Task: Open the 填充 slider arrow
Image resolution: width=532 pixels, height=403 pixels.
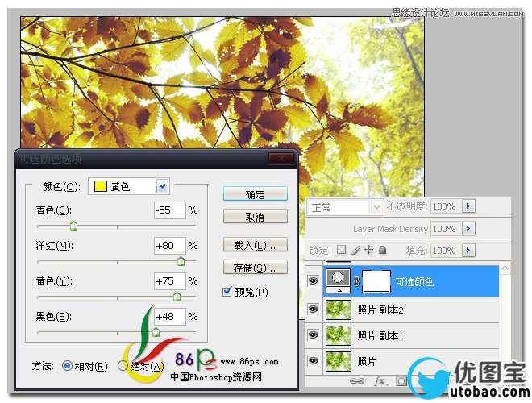Action: pyautogui.click(x=468, y=251)
